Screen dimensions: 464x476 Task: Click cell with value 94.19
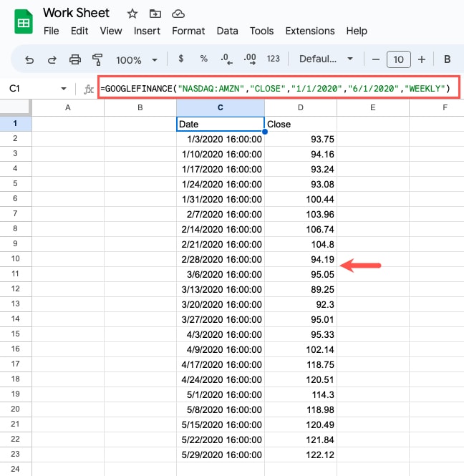pos(301,260)
